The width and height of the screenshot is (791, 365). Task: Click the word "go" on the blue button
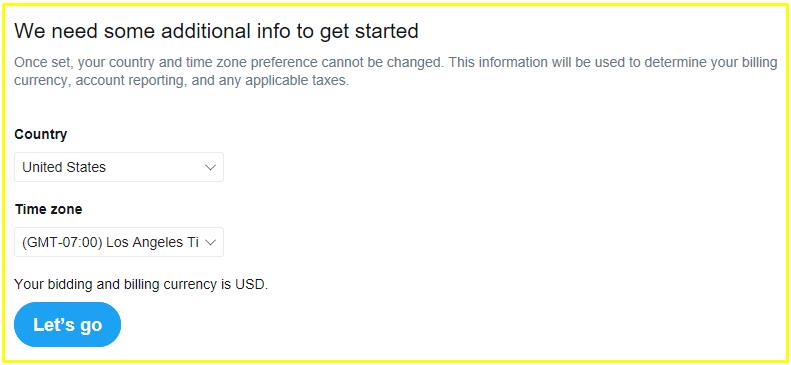pos(91,326)
